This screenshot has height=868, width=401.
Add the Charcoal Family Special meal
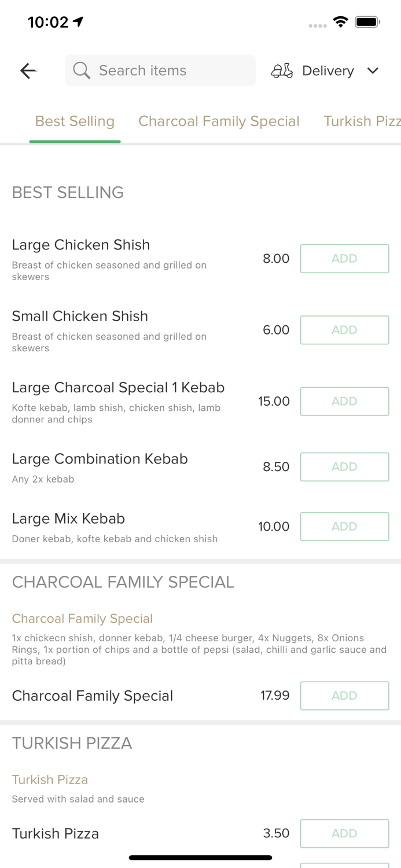[344, 696]
